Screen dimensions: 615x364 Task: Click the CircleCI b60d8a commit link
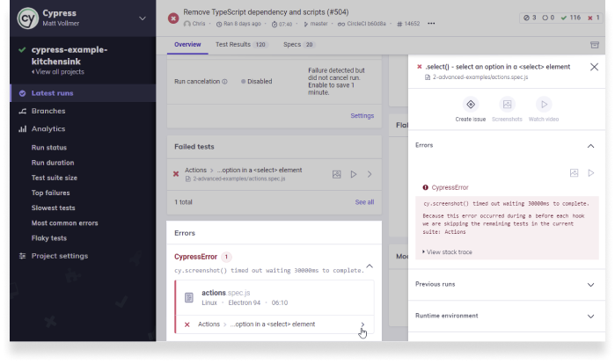362,24
